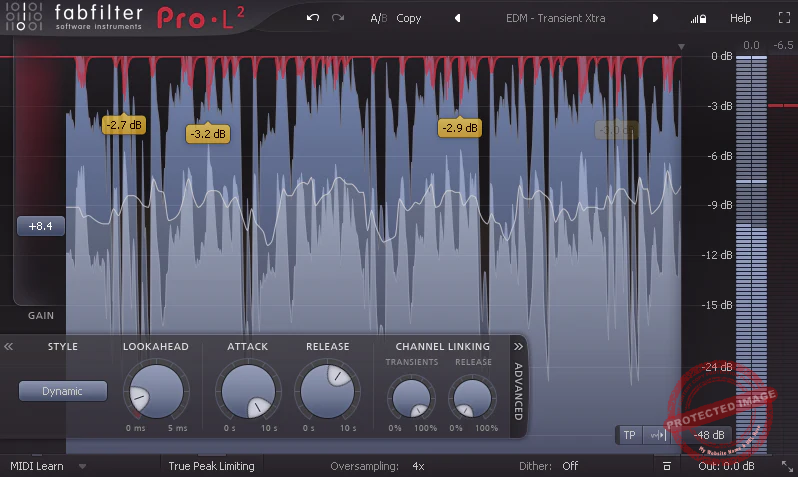Viewport: 798px width, 477px height.
Task: Go to the next preset arrow
Action: [655, 18]
